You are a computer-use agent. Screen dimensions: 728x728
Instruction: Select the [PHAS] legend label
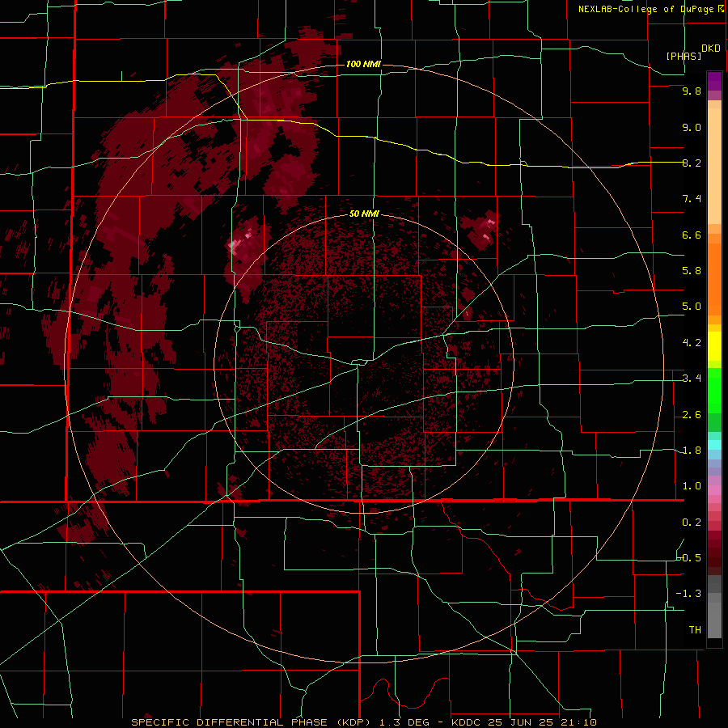tap(684, 56)
